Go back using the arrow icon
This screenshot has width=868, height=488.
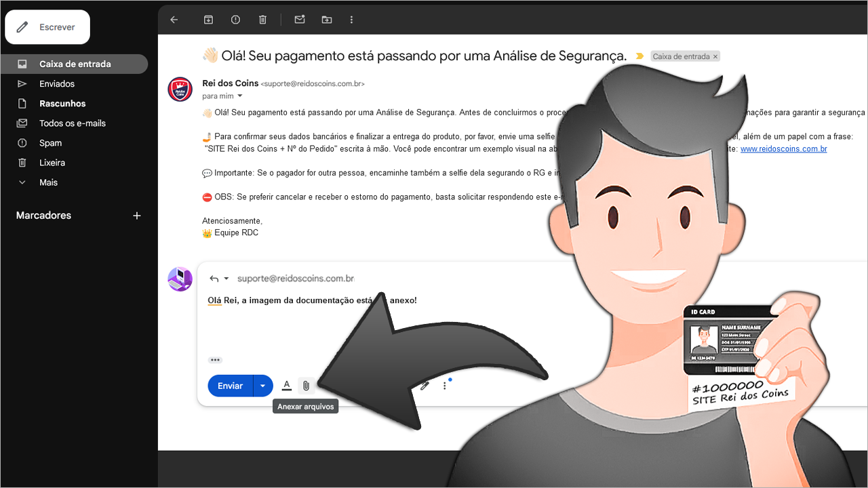click(x=174, y=20)
